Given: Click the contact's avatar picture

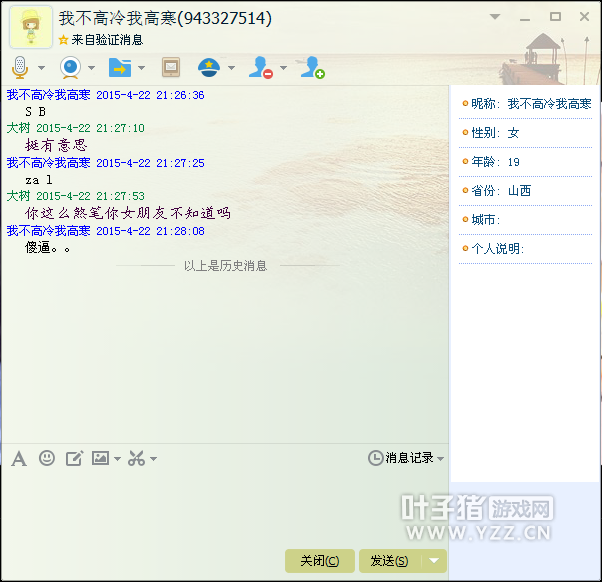Looking at the screenshot, I should click(x=31, y=27).
